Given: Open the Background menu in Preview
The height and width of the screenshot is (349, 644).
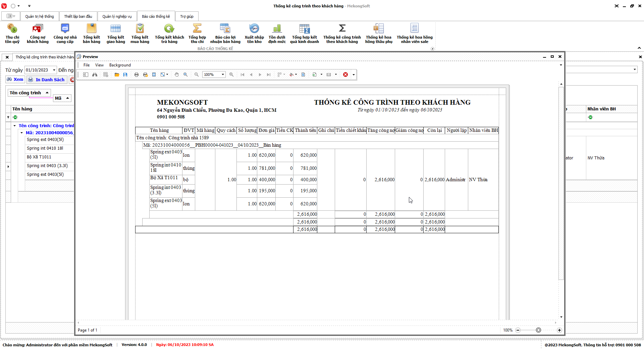Looking at the screenshot, I should 120,65.
